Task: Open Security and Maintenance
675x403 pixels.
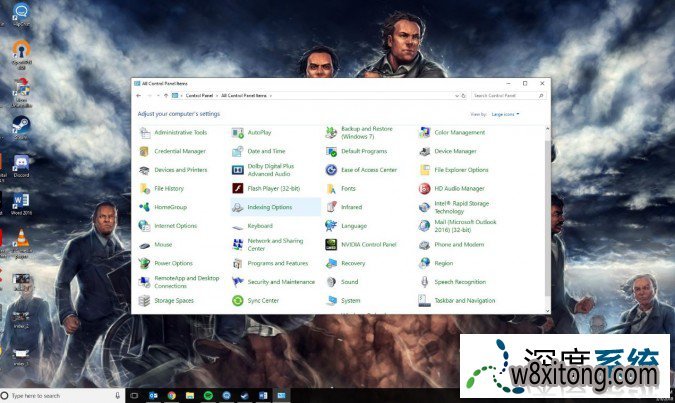Action: (280, 282)
